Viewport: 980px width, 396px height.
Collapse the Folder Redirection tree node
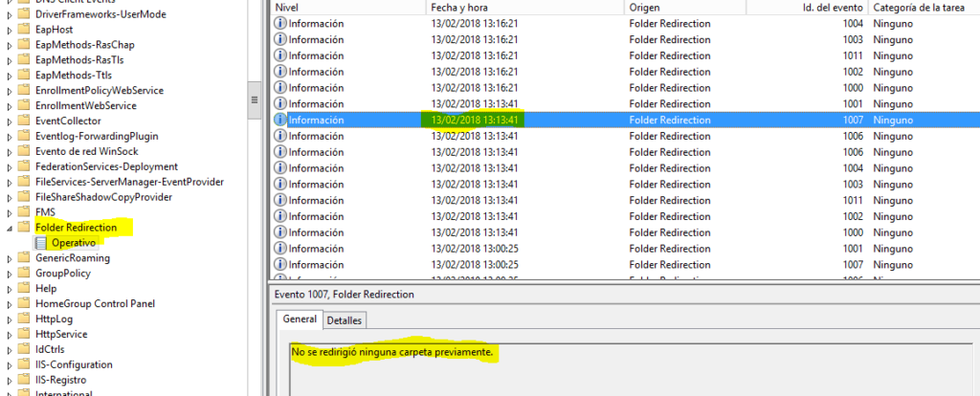pyautogui.click(x=10, y=228)
